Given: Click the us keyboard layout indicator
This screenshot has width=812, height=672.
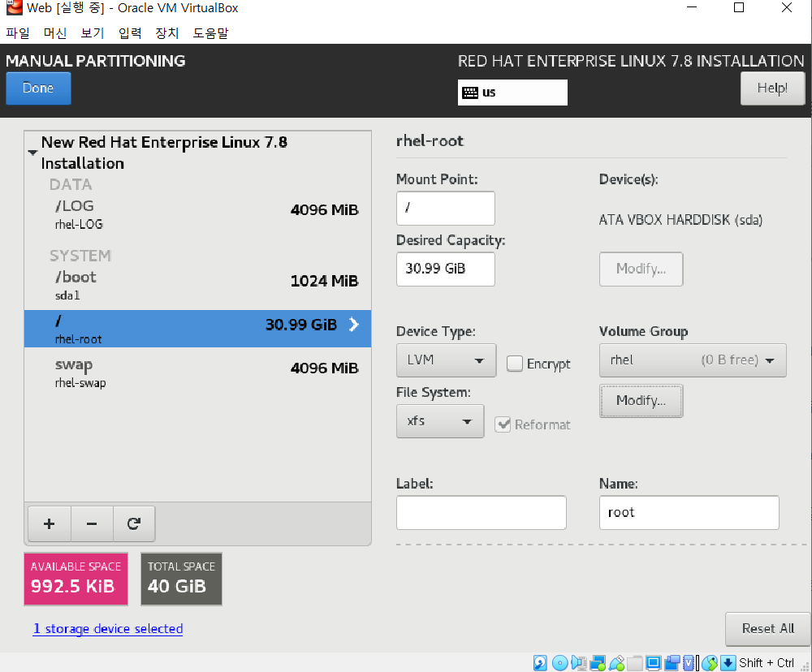Looking at the screenshot, I should click(512, 93).
